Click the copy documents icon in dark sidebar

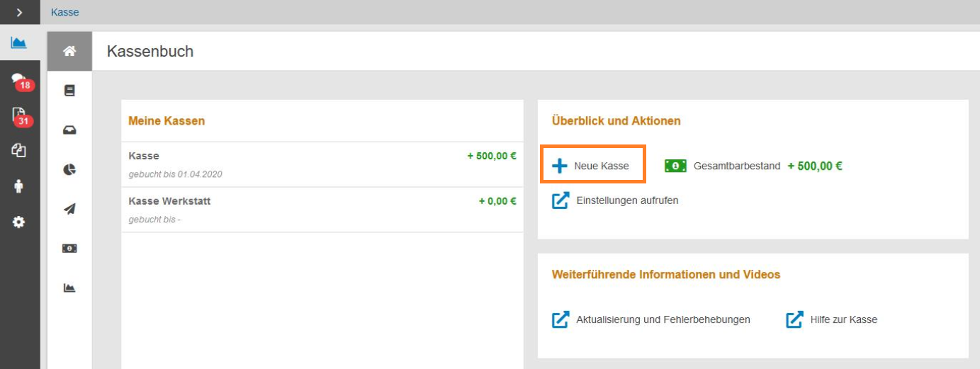(x=19, y=150)
